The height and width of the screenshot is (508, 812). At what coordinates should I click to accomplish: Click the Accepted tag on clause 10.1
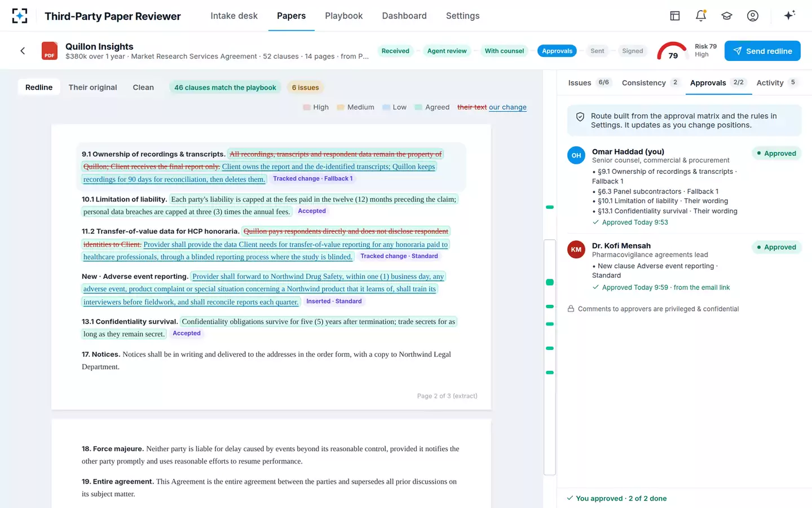coord(312,211)
